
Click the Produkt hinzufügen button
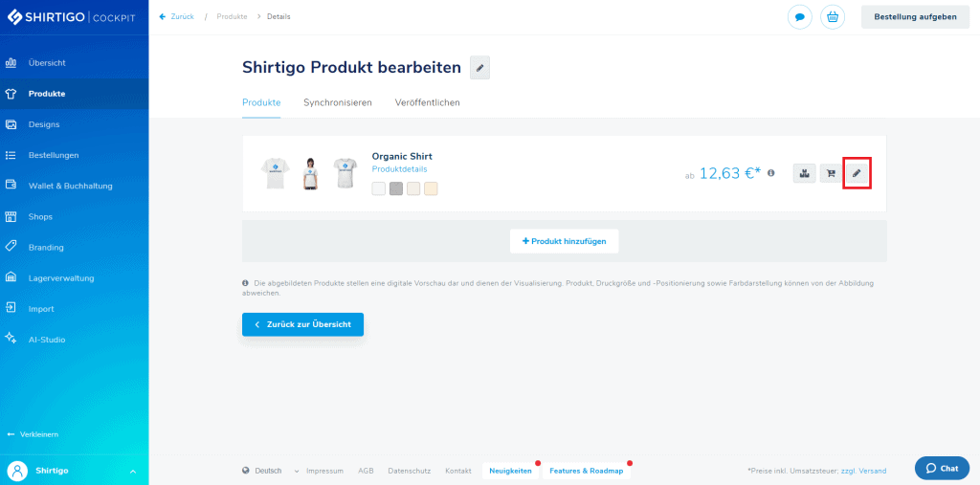(564, 241)
